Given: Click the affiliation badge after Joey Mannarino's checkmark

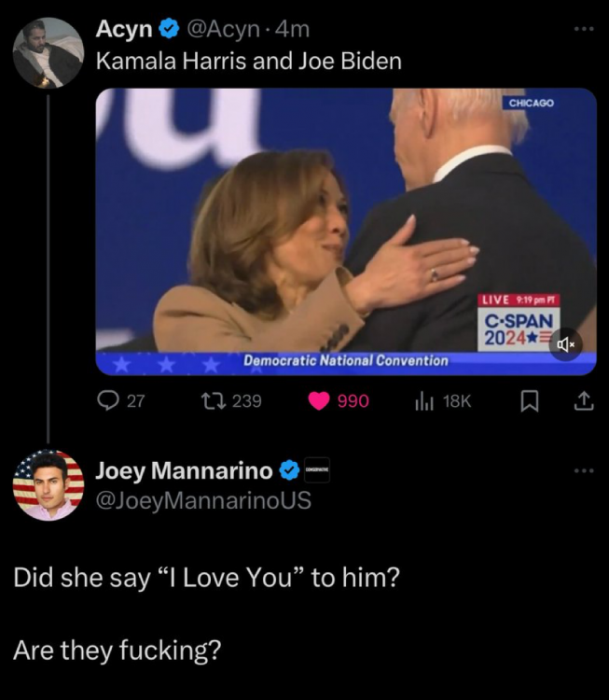Looking at the screenshot, I should (317, 470).
